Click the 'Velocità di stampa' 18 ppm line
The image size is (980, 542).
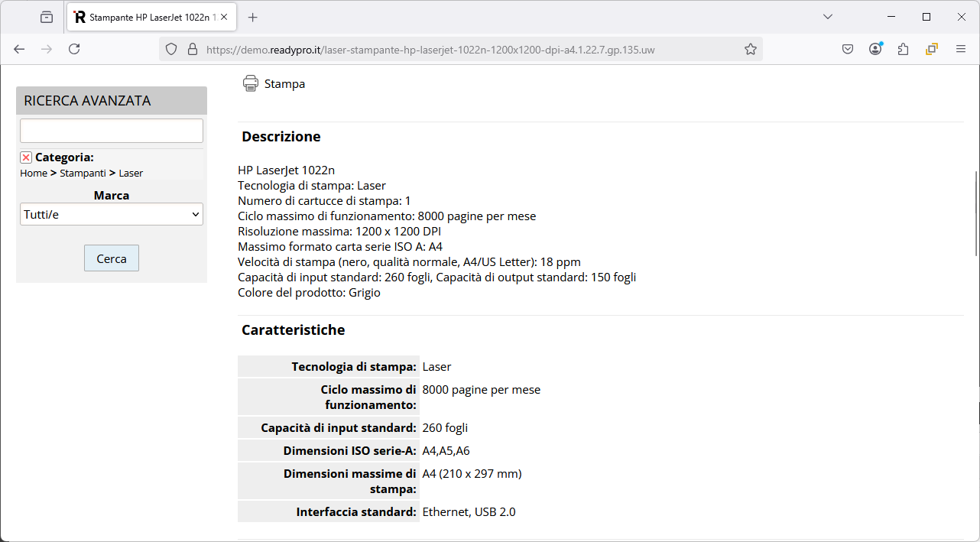(409, 261)
